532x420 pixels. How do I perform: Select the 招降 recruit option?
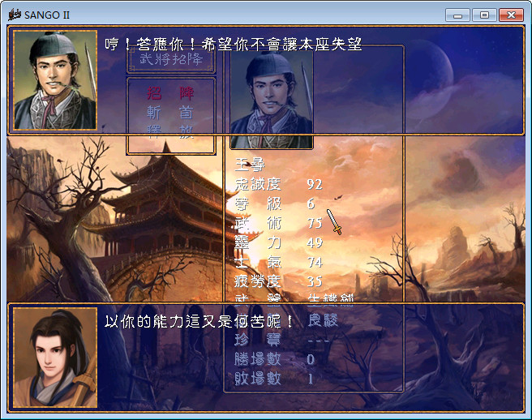(x=170, y=93)
